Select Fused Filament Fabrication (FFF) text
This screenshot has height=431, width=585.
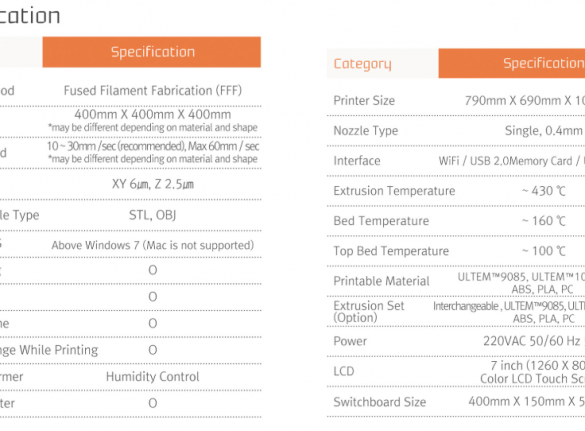pyautogui.click(x=153, y=91)
